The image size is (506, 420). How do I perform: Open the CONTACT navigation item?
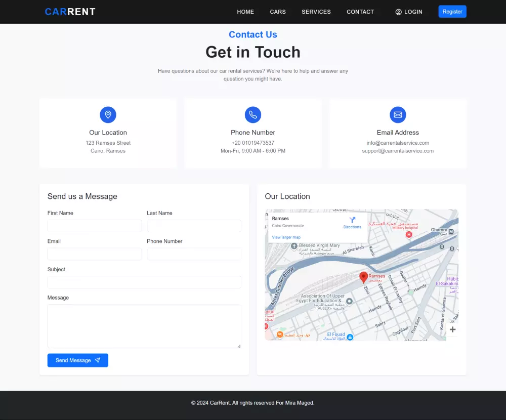pos(360,12)
